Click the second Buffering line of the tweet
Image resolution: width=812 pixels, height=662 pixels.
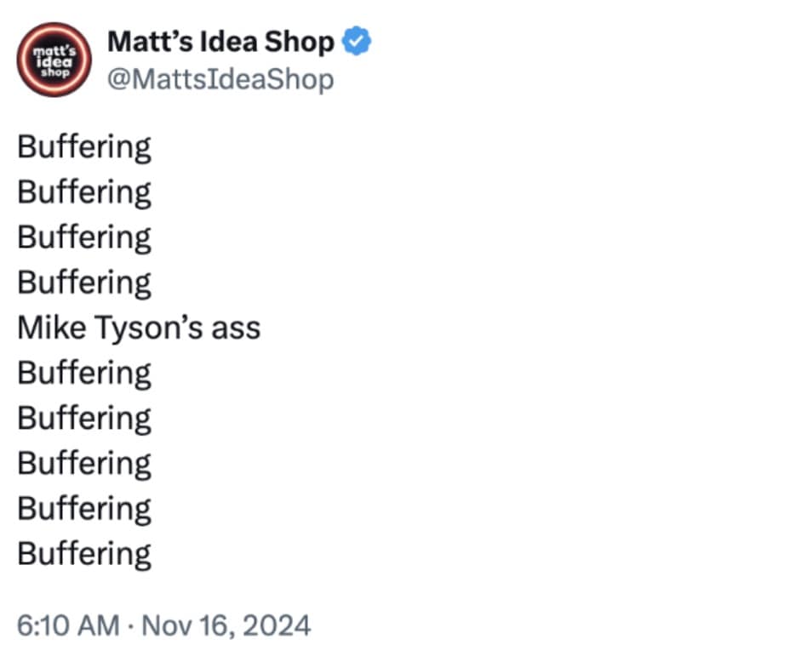[x=84, y=192]
